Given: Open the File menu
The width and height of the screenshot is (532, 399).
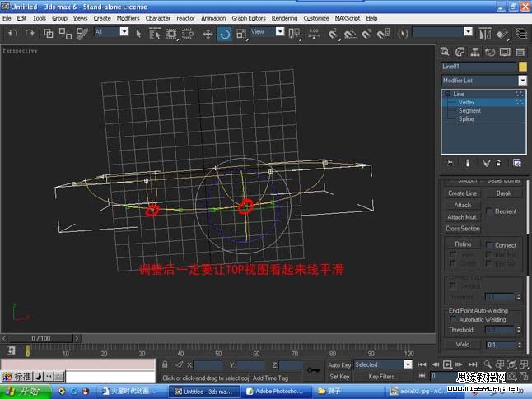Looking at the screenshot, I should point(7,18).
